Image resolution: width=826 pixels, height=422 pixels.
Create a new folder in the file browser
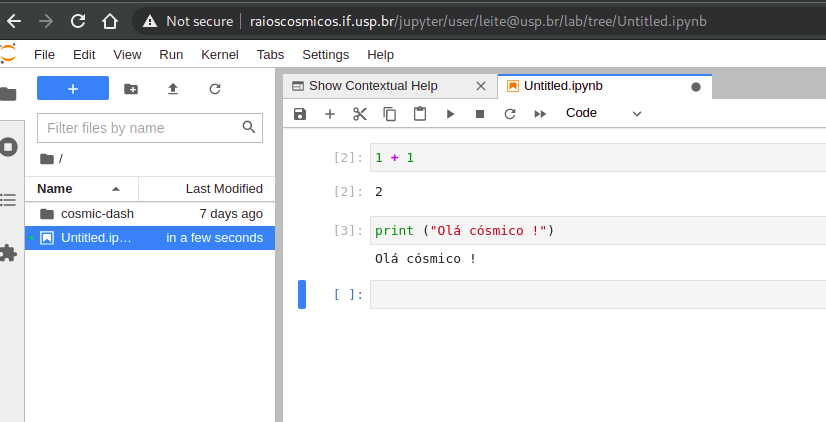tap(131, 89)
